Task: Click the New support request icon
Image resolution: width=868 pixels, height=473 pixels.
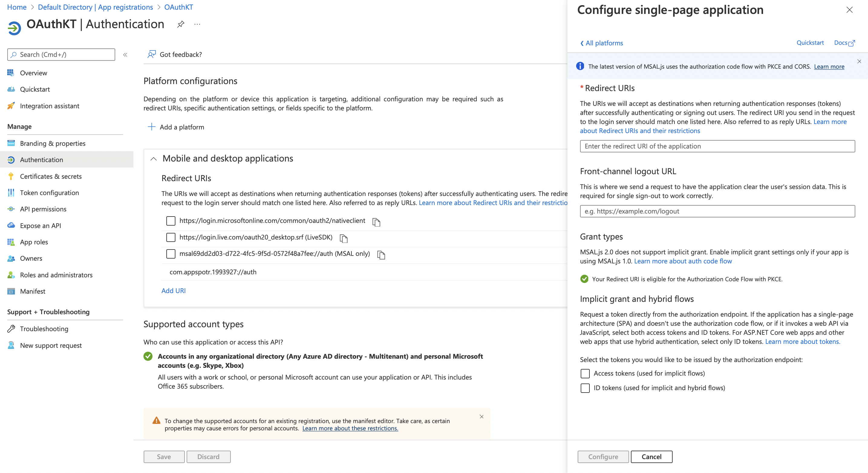Action: (x=11, y=345)
